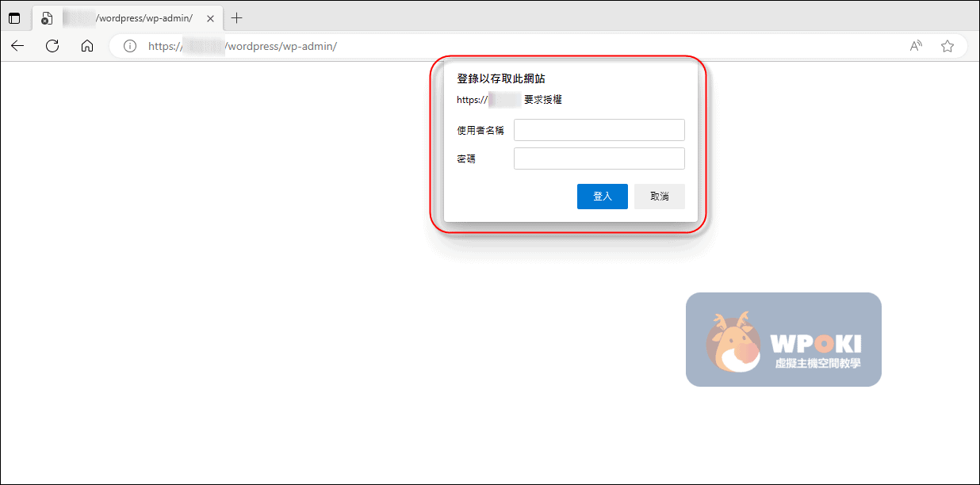Refresh the wp-admin page
Viewport: 980px width, 485px height.
[52, 46]
